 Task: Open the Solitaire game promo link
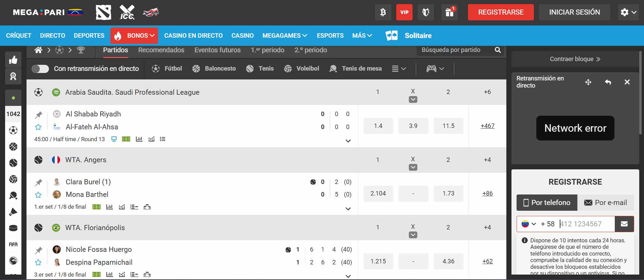click(x=408, y=36)
